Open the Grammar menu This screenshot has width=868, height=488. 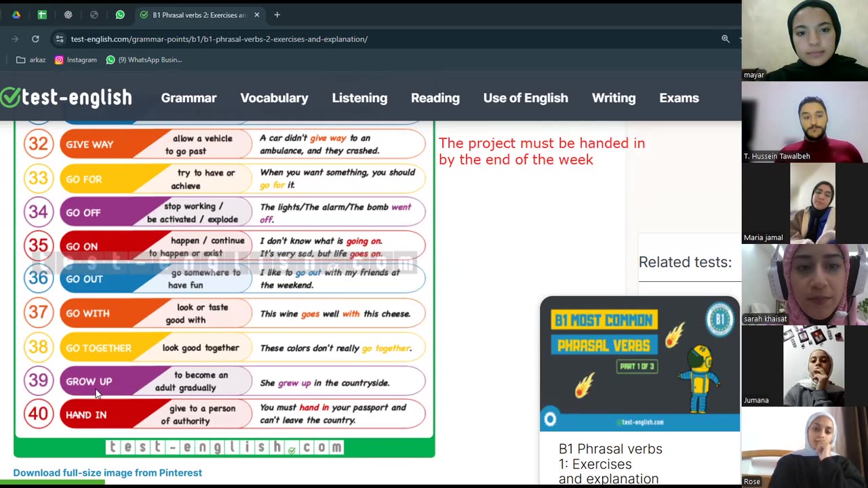point(189,98)
